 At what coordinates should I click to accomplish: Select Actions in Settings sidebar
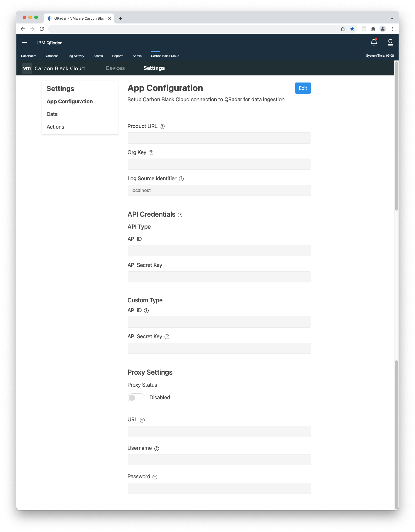55,127
